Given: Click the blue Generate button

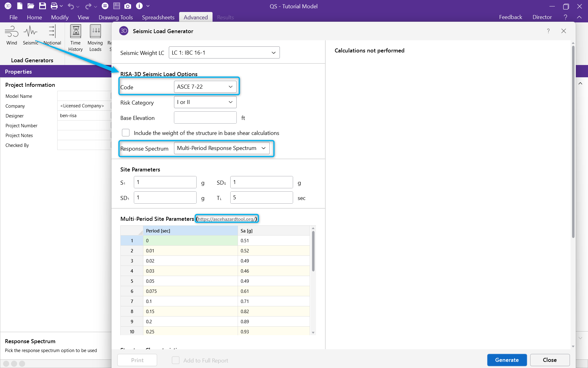Looking at the screenshot, I should [x=507, y=360].
